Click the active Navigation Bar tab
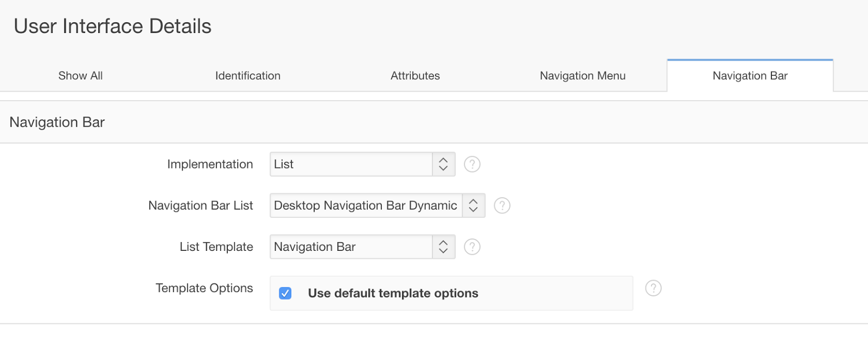The width and height of the screenshot is (868, 350). 750,76
